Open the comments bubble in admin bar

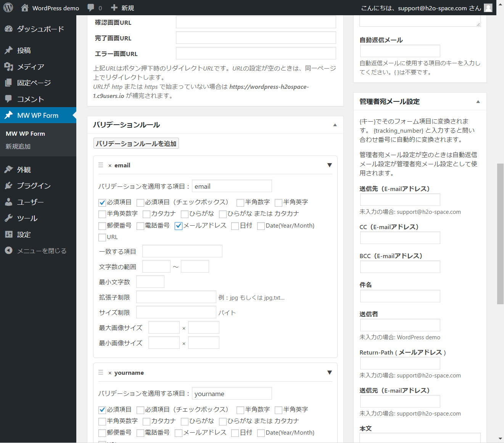pyautogui.click(x=91, y=8)
